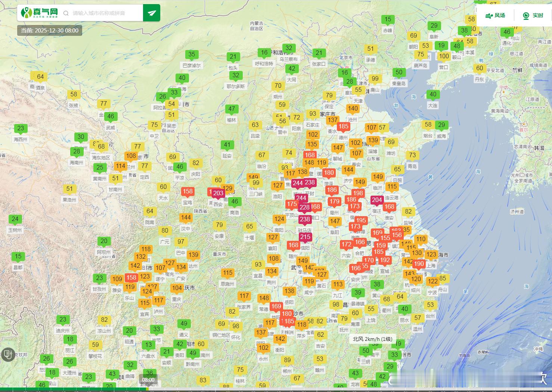
Task: Click the 恩施州 AQI 115 marker
Action: 227,274
